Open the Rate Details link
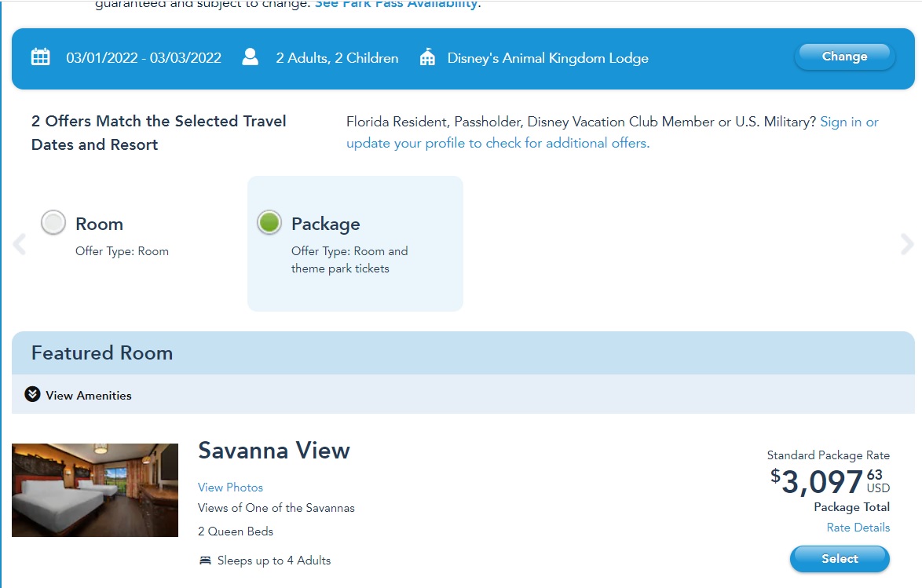 tap(858, 528)
